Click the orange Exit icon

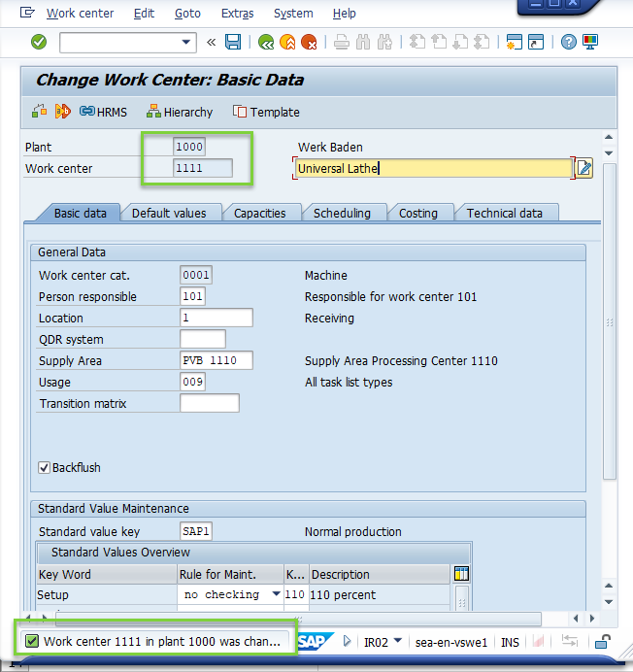(287, 42)
